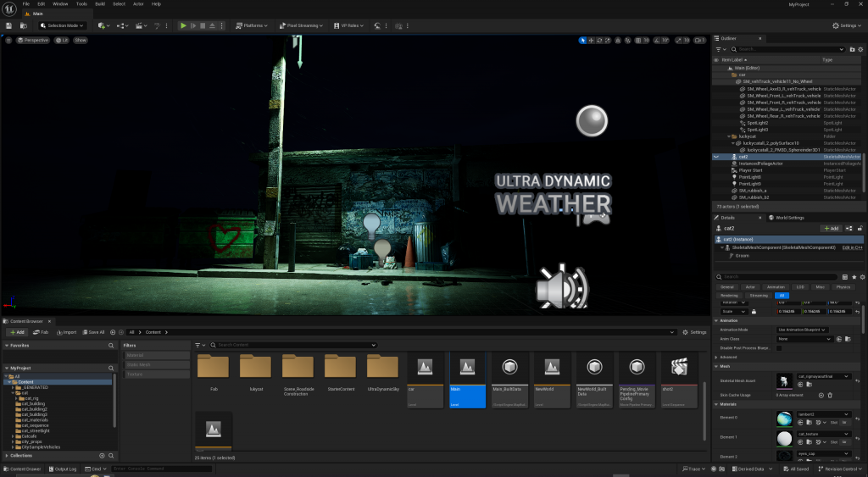
Task: Open the File menu
Action: point(26,4)
